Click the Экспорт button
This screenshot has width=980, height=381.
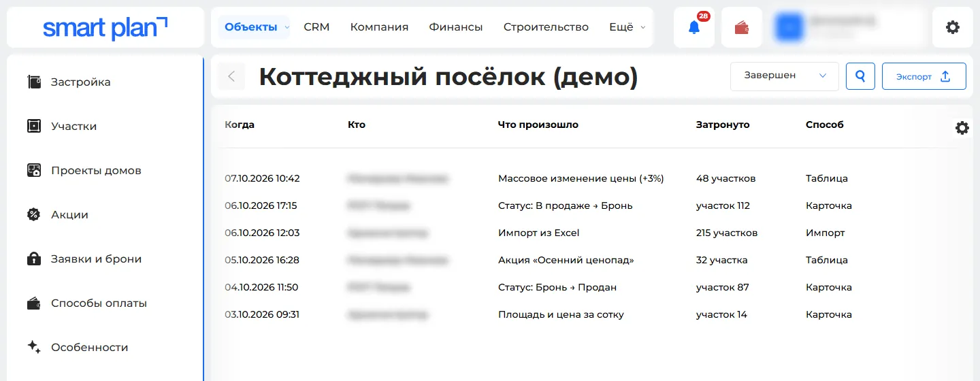924,76
